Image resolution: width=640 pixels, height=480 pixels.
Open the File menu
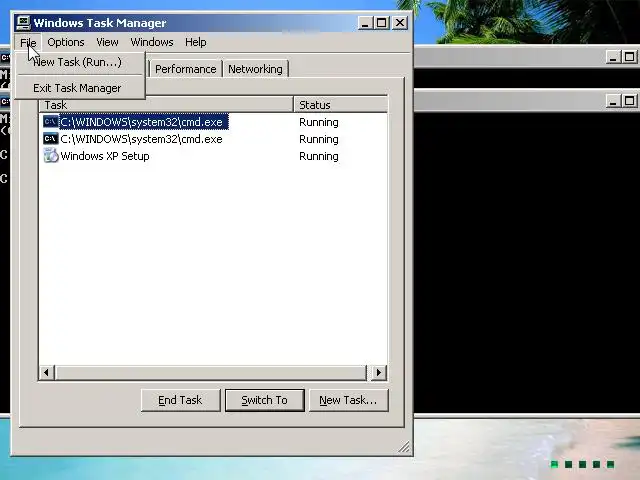point(28,42)
